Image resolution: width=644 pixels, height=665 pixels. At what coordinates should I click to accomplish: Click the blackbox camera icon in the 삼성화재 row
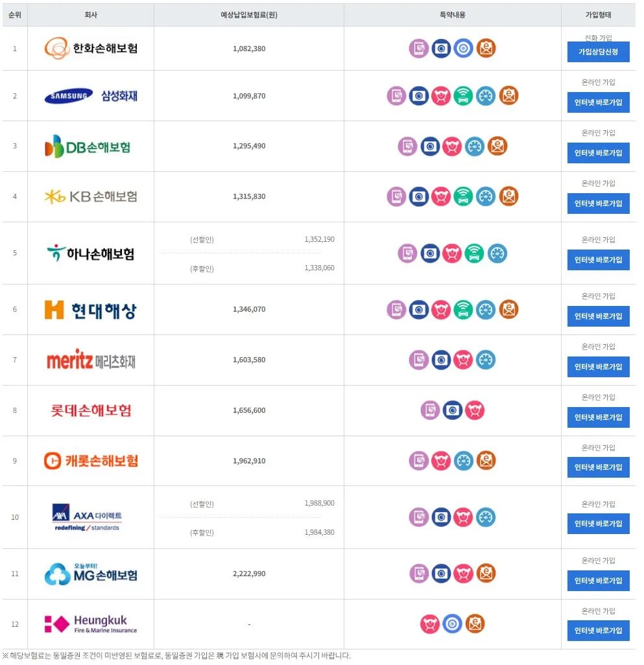pos(419,95)
